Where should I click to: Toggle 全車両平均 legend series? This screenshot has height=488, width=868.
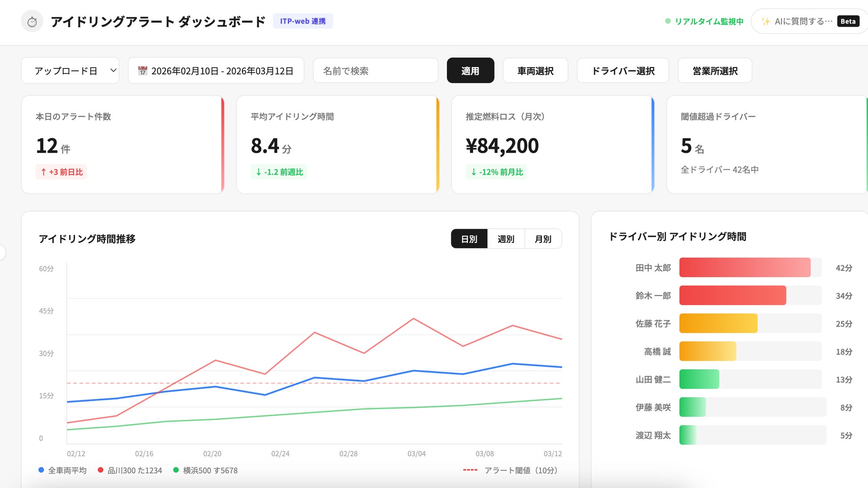62,470
